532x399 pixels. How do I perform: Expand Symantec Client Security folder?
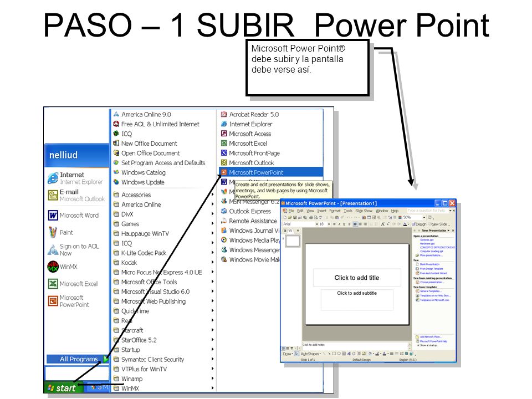(x=163, y=359)
